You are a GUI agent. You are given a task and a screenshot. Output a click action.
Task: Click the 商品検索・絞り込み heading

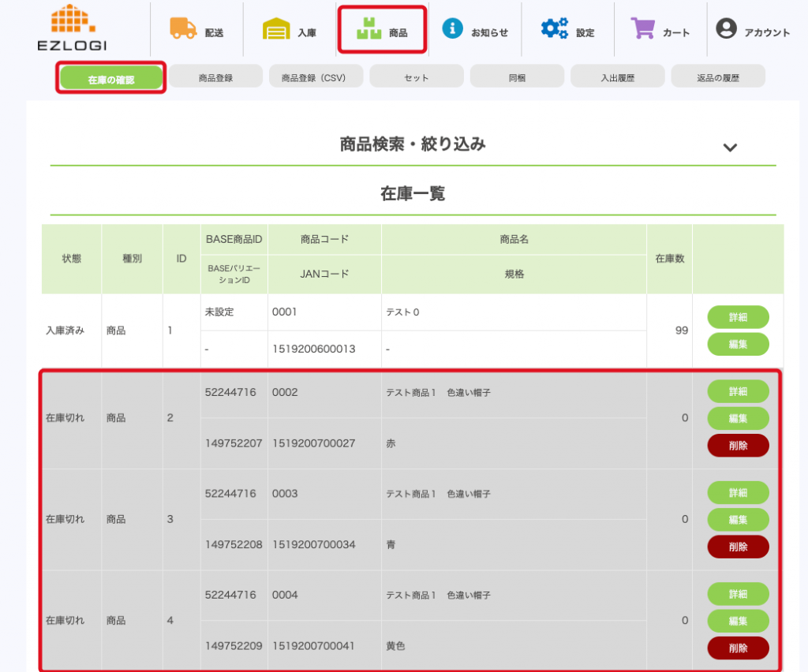413,144
